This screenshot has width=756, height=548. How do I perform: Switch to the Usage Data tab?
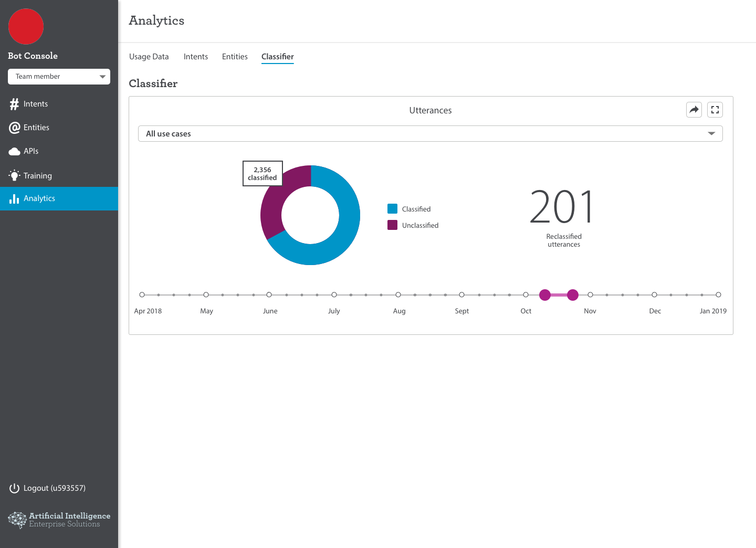(149, 57)
